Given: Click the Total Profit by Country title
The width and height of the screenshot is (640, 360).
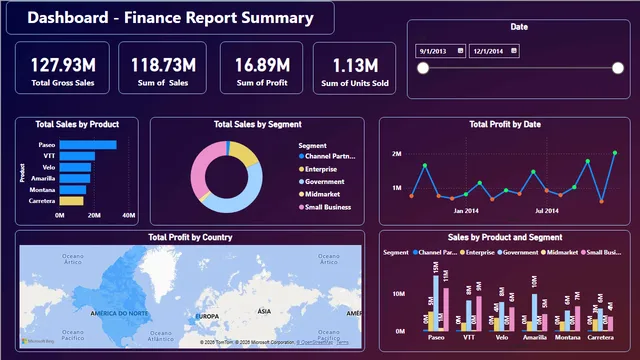Looking at the screenshot, I should click(190, 238).
